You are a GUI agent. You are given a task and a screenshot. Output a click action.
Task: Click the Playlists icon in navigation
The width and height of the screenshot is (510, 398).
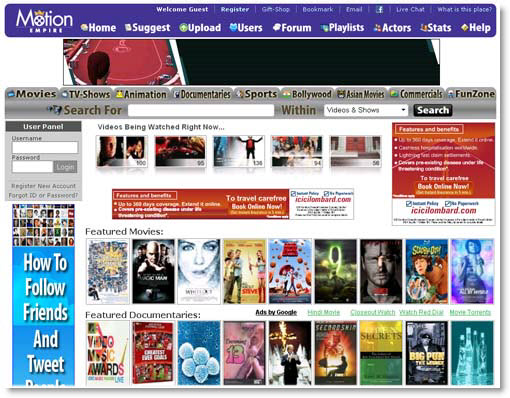[x=324, y=28]
